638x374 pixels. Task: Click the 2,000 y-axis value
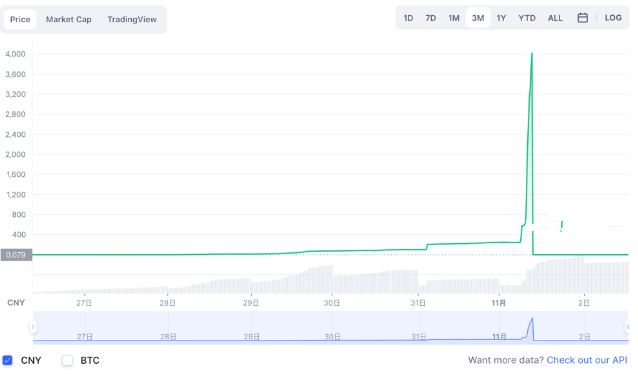15,154
